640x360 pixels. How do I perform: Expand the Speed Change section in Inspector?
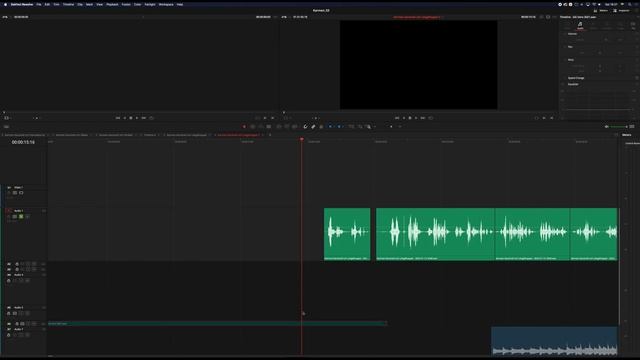576,78
